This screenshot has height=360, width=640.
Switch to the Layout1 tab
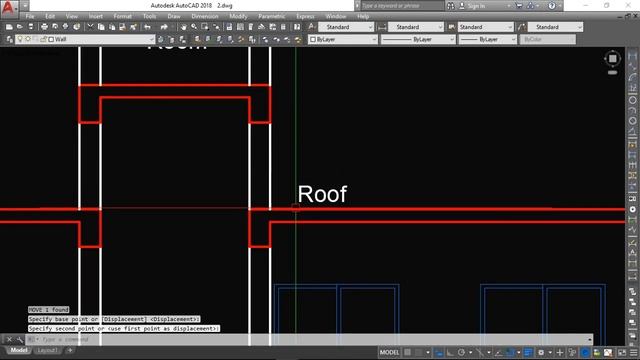(x=47, y=350)
